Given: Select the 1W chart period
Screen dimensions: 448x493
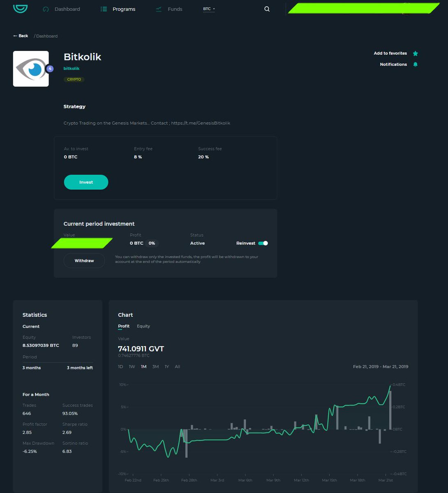Looking at the screenshot, I should 132,366.
